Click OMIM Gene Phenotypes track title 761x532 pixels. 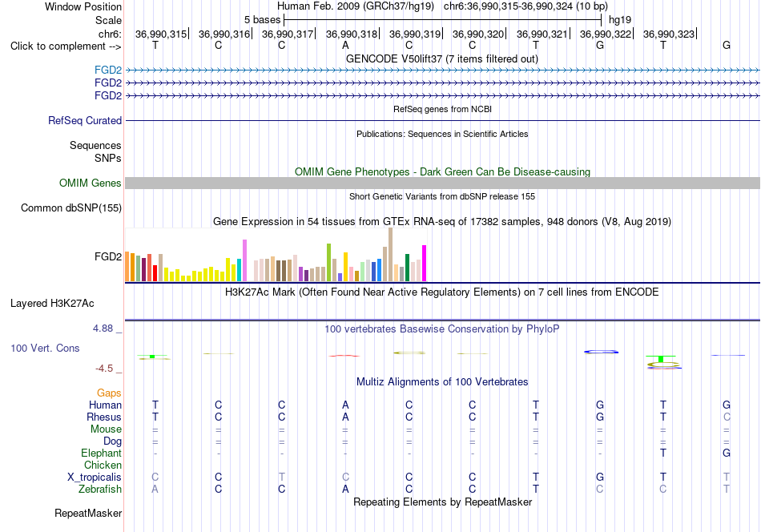click(x=442, y=171)
